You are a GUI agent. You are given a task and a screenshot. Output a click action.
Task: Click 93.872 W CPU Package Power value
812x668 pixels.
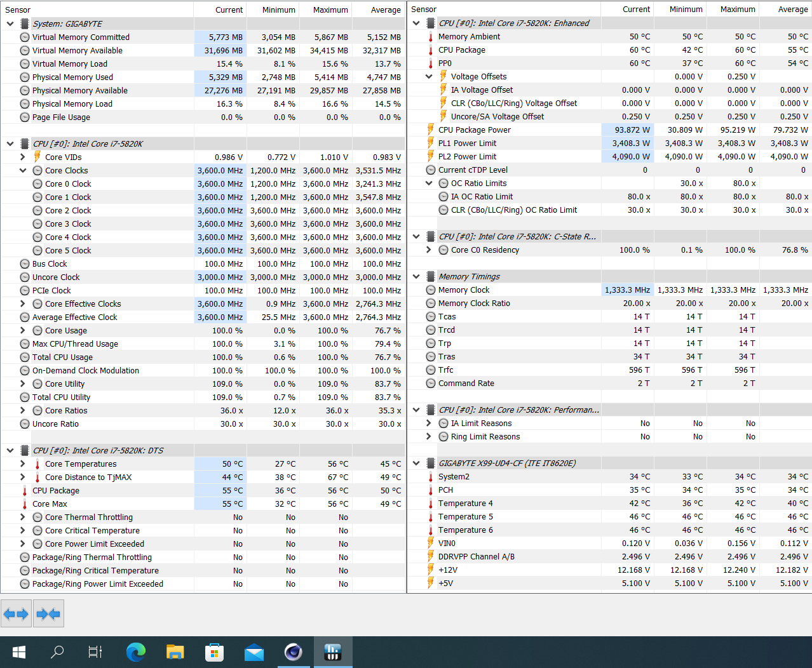tap(632, 130)
